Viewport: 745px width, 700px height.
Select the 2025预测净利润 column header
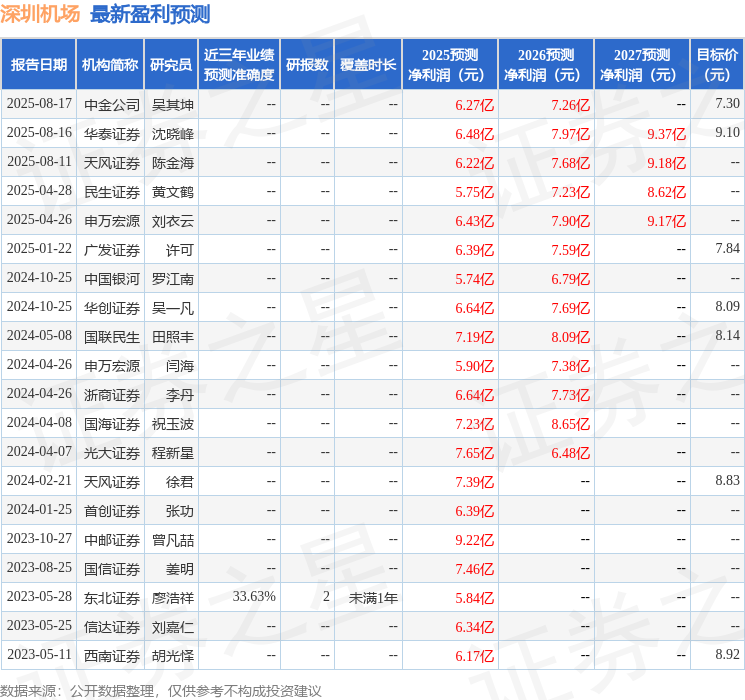[x=449, y=65]
